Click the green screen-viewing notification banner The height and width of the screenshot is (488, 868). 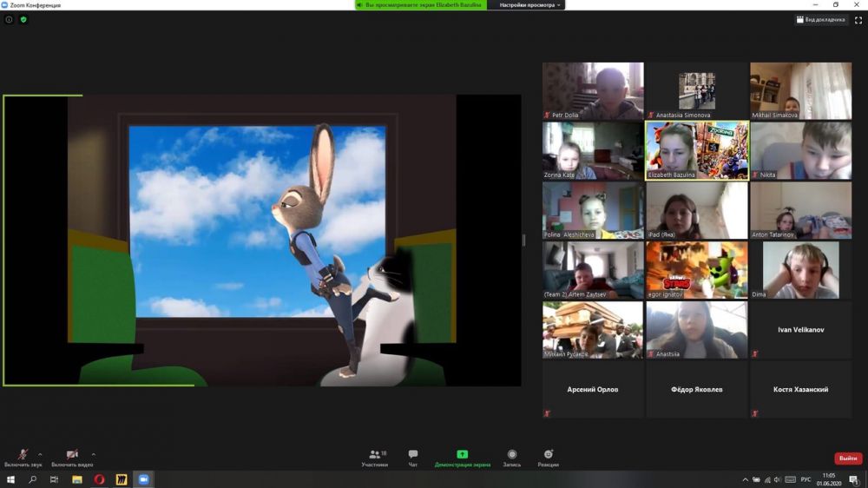pyautogui.click(x=421, y=5)
